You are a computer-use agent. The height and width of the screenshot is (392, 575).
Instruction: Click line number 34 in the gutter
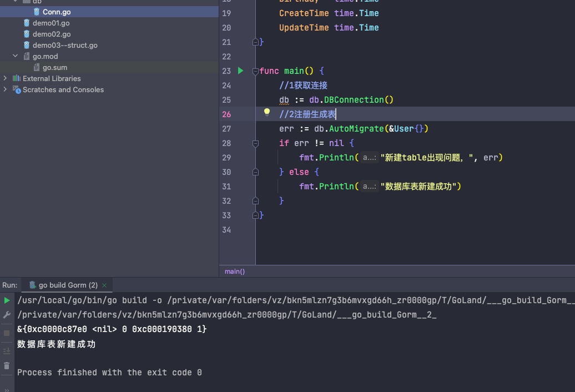pyautogui.click(x=226, y=230)
